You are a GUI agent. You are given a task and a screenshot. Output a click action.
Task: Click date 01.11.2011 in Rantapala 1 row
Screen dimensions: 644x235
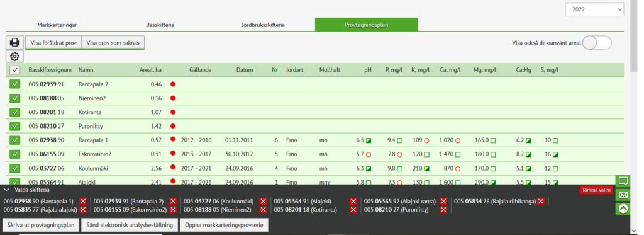pyautogui.click(x=239, y=140)
